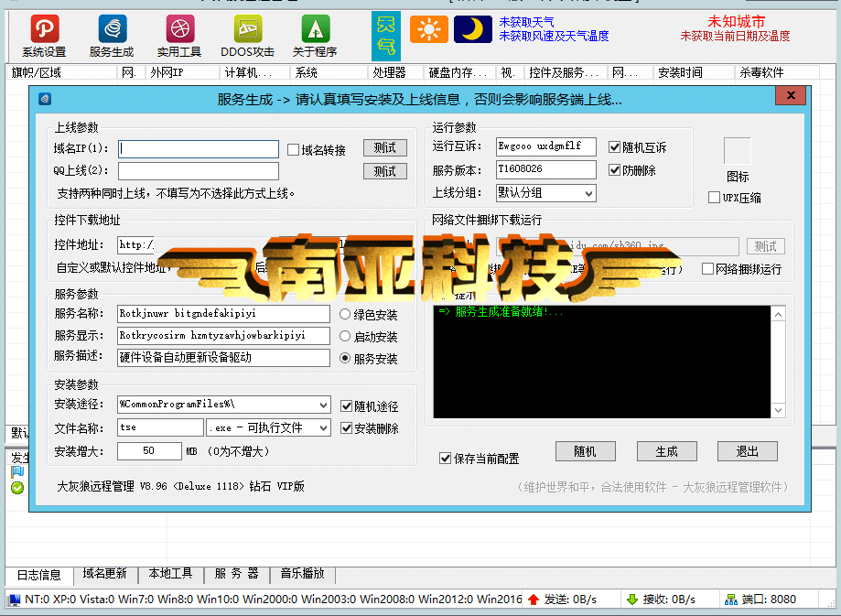This screenshot has height=616, width=841.
Task: Open the 关于程序 toolbar icon
Action: 315,36
